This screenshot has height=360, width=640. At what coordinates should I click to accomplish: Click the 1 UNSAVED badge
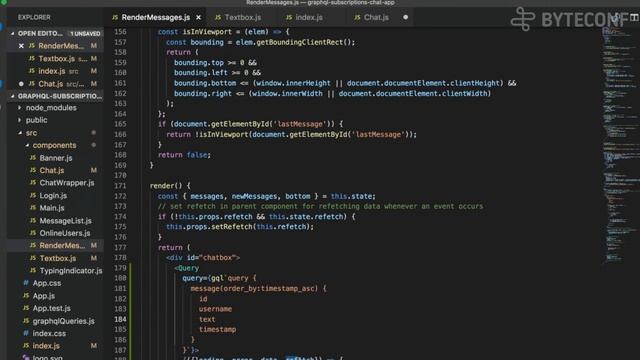(85, 33)
